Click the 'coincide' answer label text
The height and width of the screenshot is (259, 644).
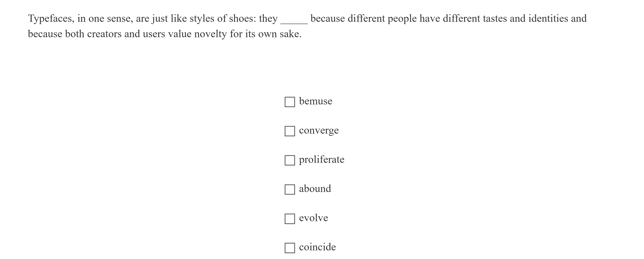(317, 247)
